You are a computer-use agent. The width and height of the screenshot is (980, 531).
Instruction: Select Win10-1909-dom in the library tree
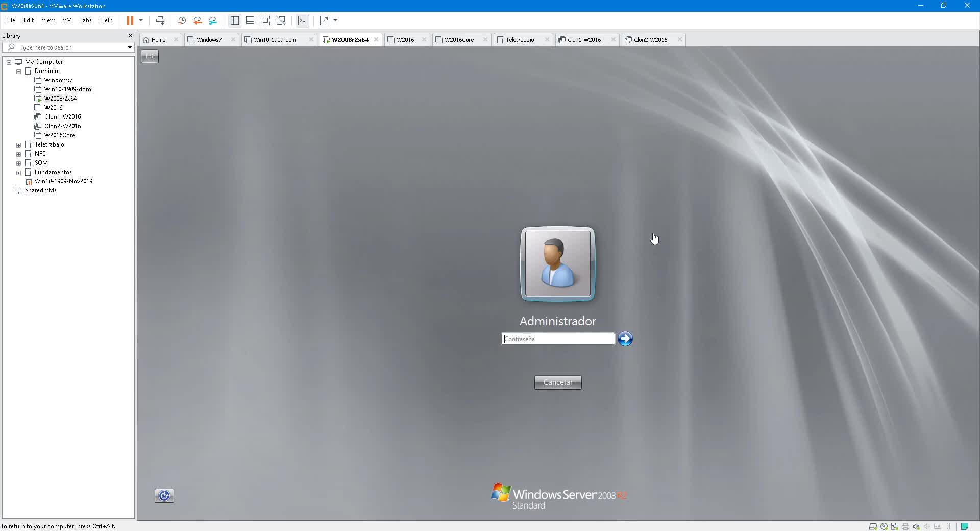coord(67,89)
